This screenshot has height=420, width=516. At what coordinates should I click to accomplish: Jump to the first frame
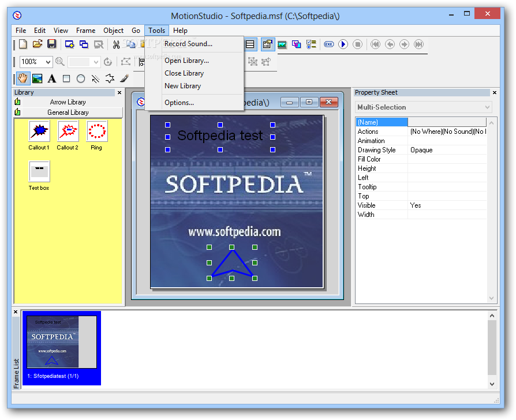[x=375, y=44]
